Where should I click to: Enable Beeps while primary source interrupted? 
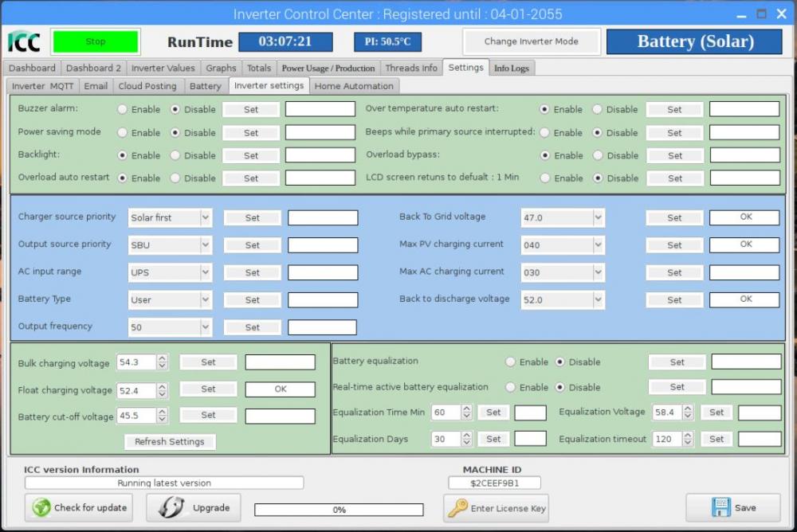[545, 133]
